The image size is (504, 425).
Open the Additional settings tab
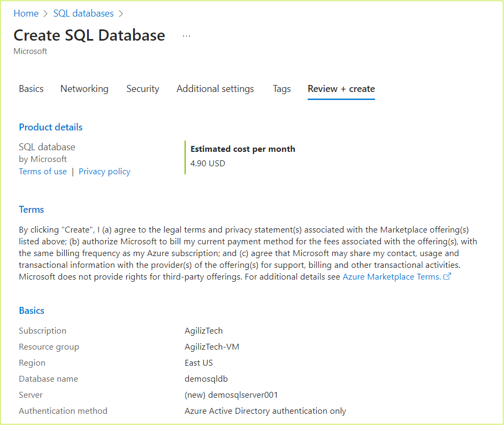click(215, 89)
